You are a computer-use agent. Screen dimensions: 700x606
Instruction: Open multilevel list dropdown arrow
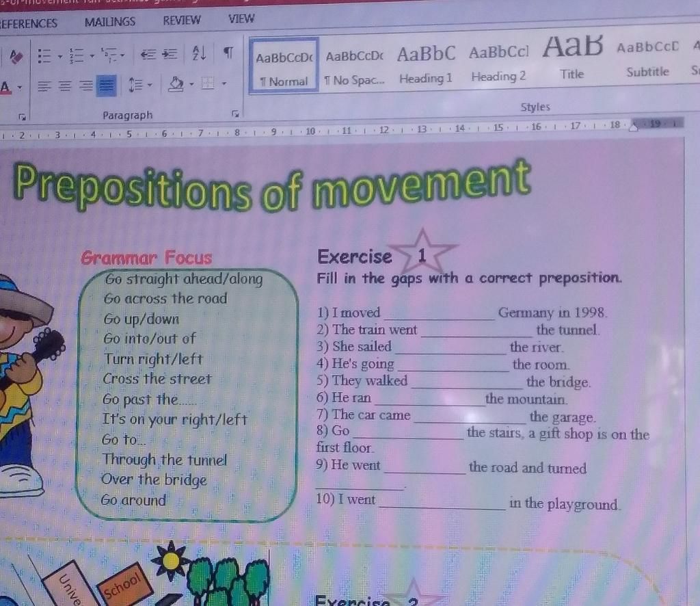click(x=122, y=55)
